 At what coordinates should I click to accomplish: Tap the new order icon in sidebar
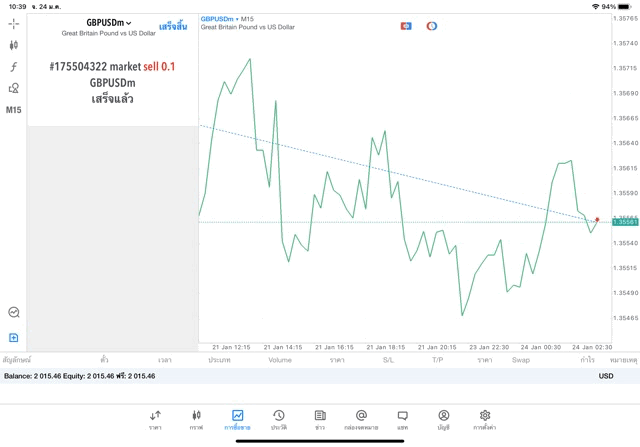coord(14,338)
